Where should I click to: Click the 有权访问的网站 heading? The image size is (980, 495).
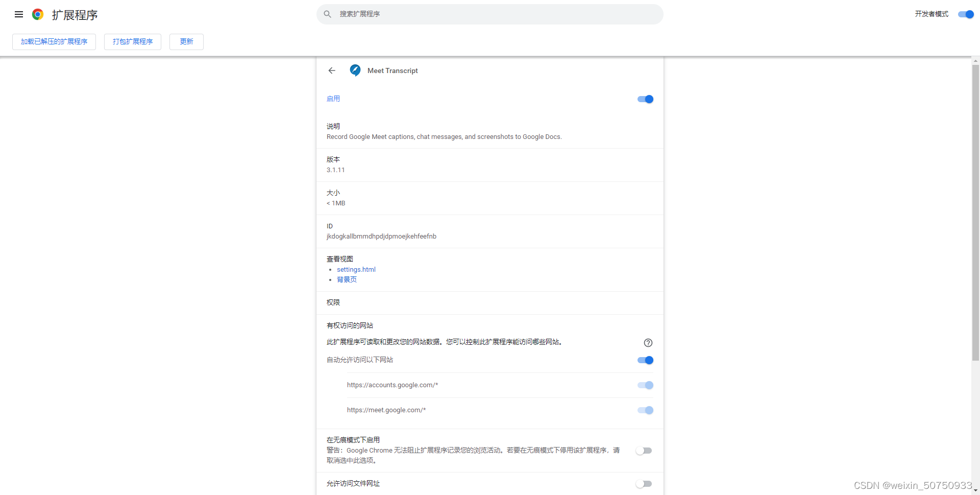tap(350, 325)
